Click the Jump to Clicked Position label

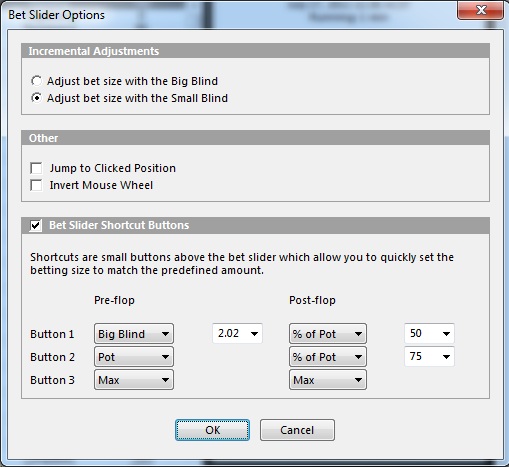pyautogui.click(x=113, y=168)
